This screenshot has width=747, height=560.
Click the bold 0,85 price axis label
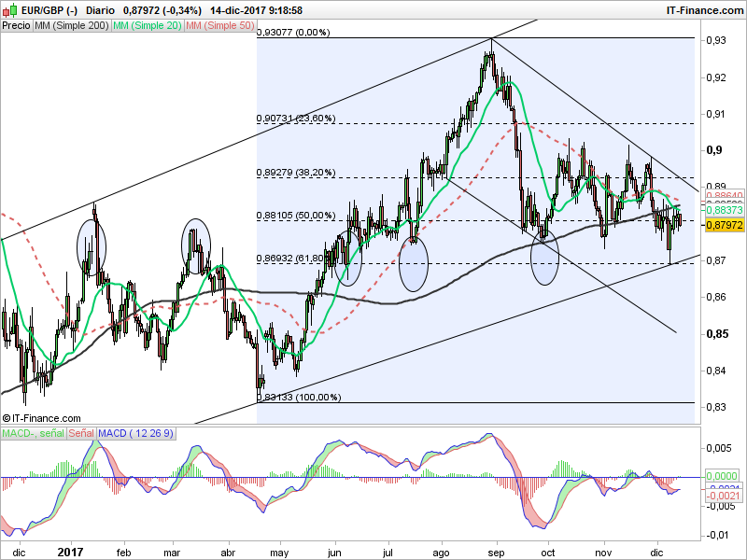pyautogui.click(x=717, y=334)
